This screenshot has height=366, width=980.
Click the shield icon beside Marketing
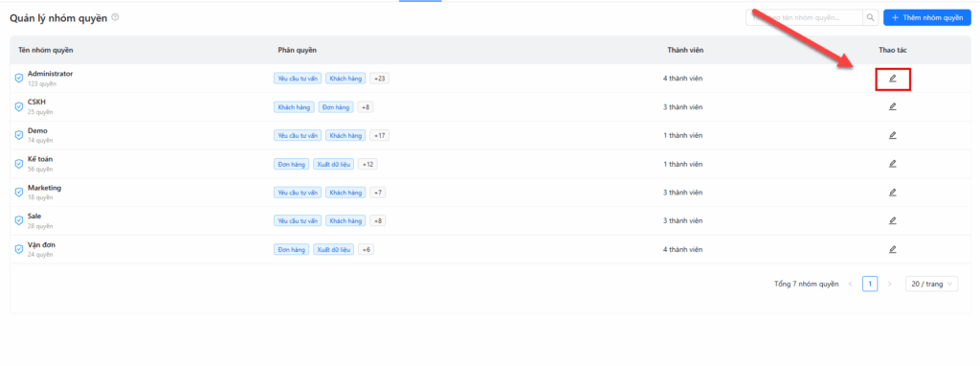(19, 192)
